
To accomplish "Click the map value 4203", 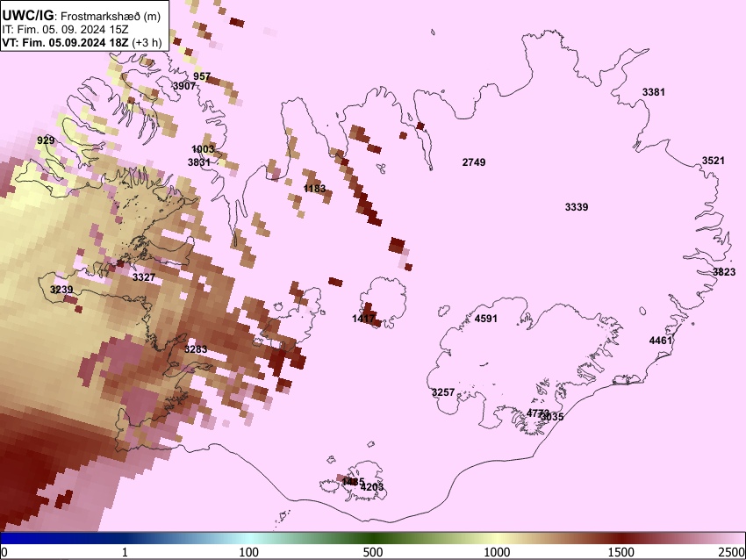I will [x=372, y=487].
